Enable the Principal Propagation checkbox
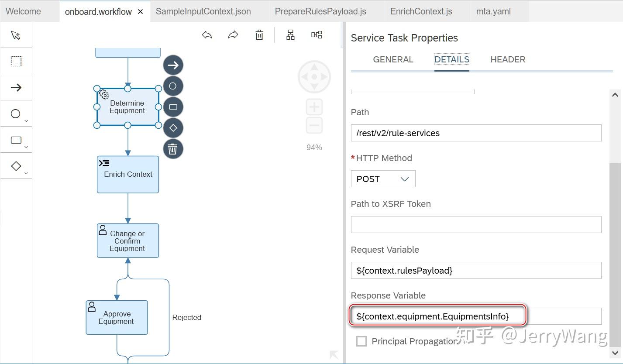This screenshot has width=623, height=364. pos(361,341)
